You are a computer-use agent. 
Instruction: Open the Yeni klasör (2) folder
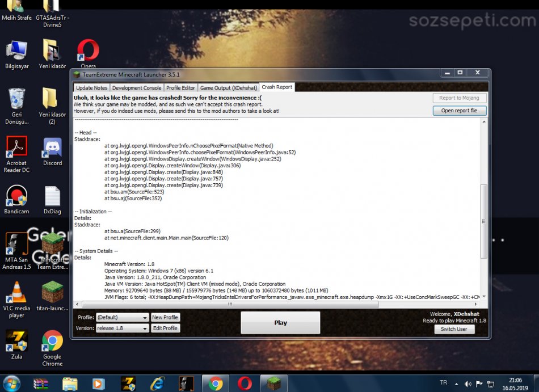52,106
